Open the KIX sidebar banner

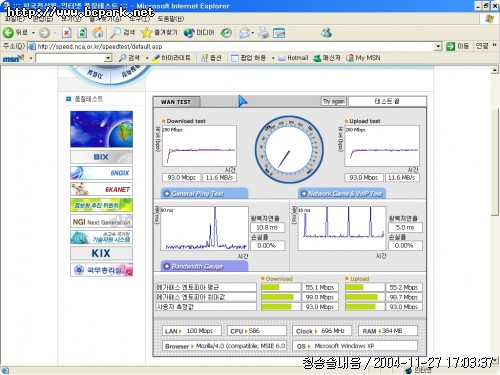(x=101, y=253)
